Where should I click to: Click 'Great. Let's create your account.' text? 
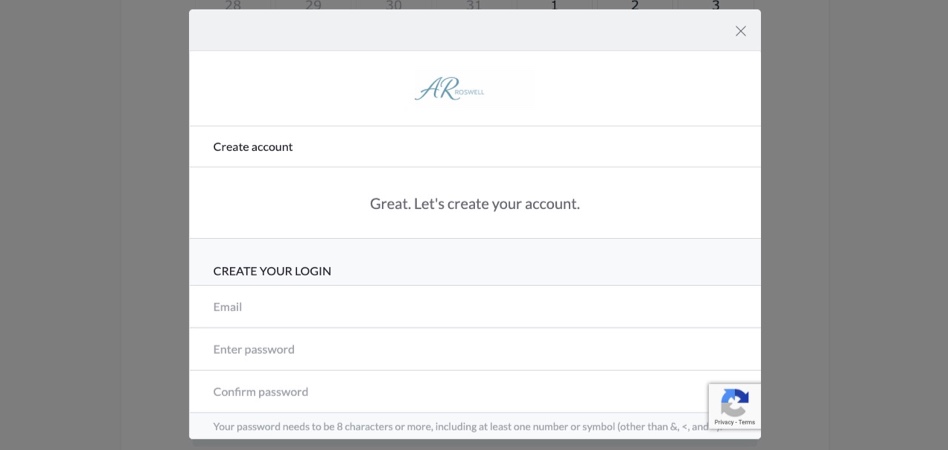[x=475, y=203]
